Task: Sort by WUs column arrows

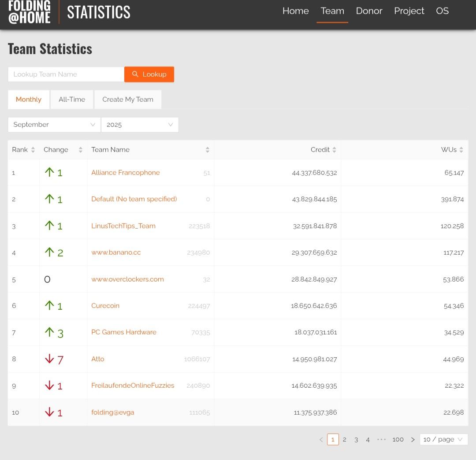Action: [461, 150]
